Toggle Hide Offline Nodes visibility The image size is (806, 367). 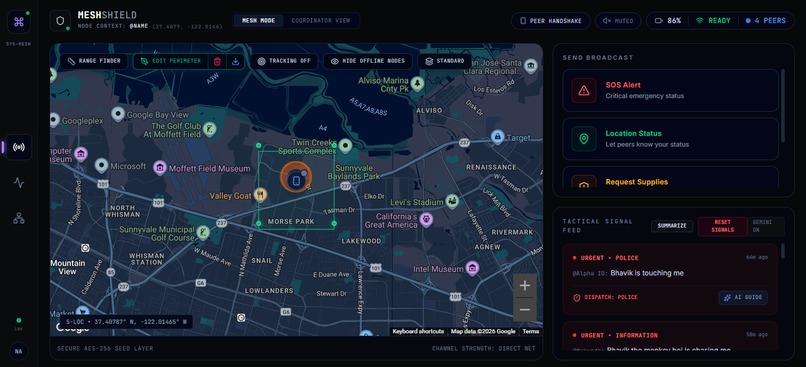pos(368,61)
